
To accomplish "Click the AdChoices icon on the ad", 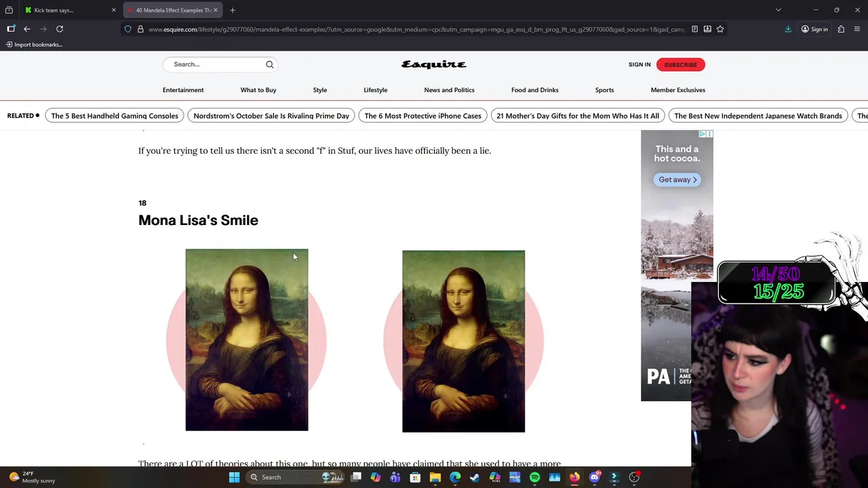I will [703, 134].
